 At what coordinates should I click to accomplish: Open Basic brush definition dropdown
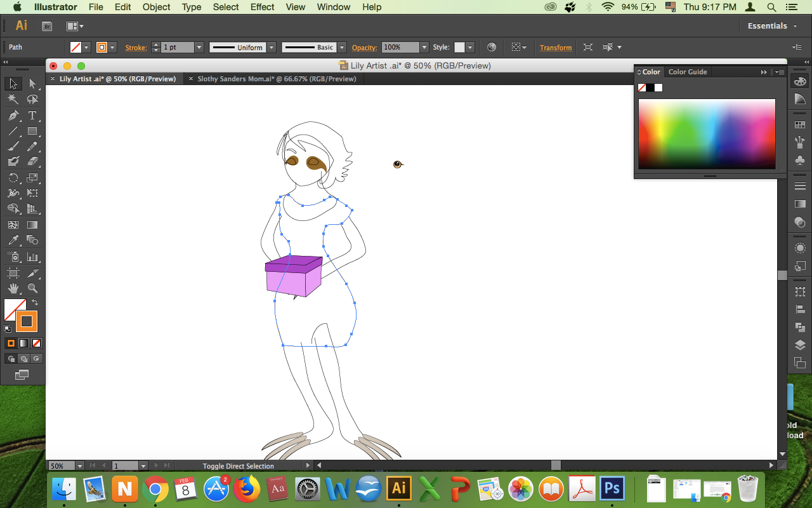342,48
